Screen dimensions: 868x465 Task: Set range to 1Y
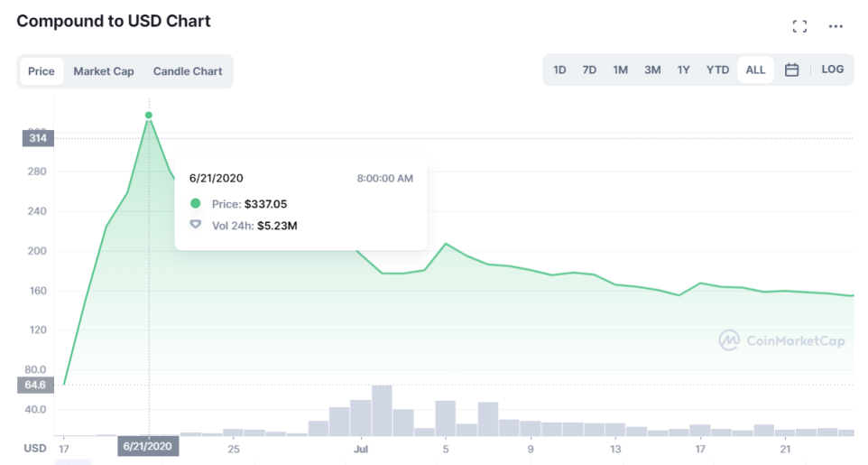tap(684, 70)
